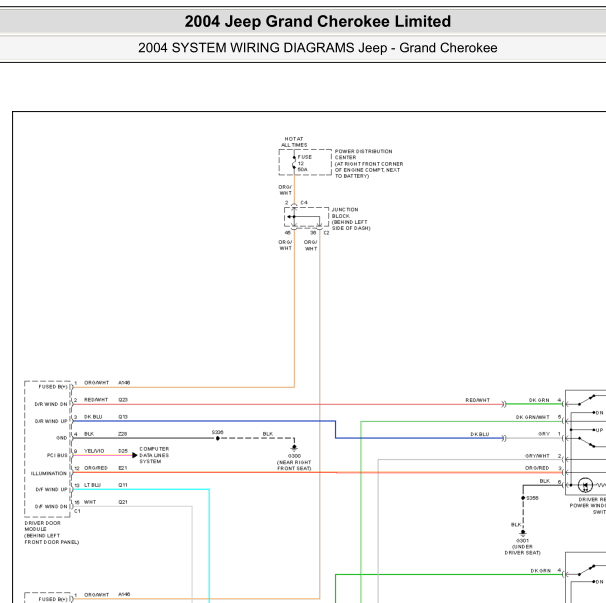Click the G300 ground symbol

(x=294, y=448)
